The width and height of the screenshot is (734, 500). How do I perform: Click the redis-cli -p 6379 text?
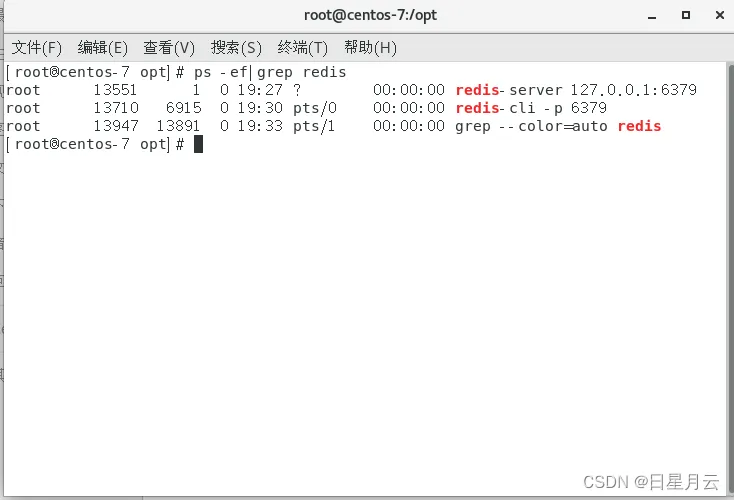point(531,109)
